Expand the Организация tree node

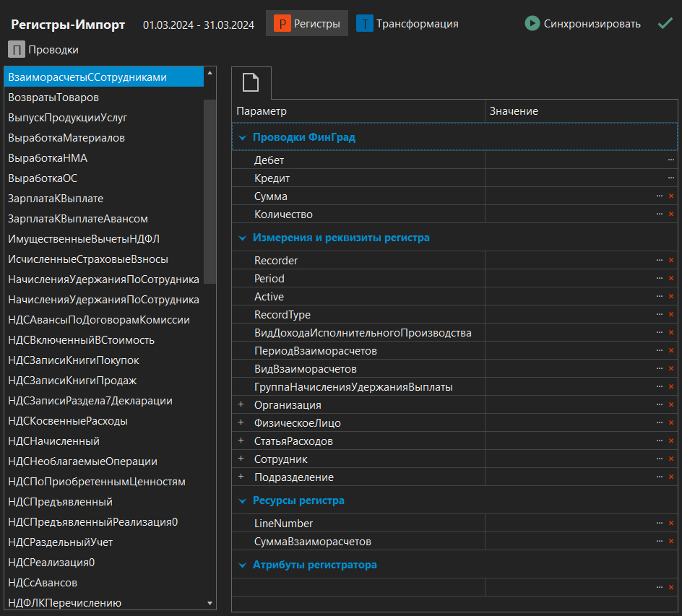tap(241, 405)
